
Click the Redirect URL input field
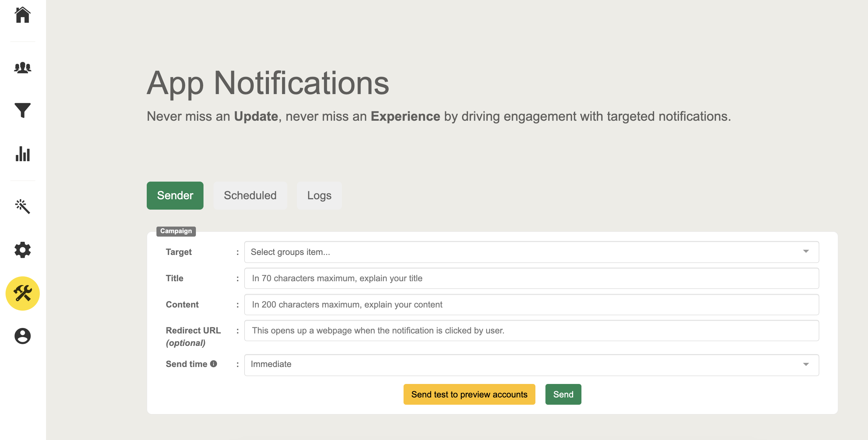(531, 331)
